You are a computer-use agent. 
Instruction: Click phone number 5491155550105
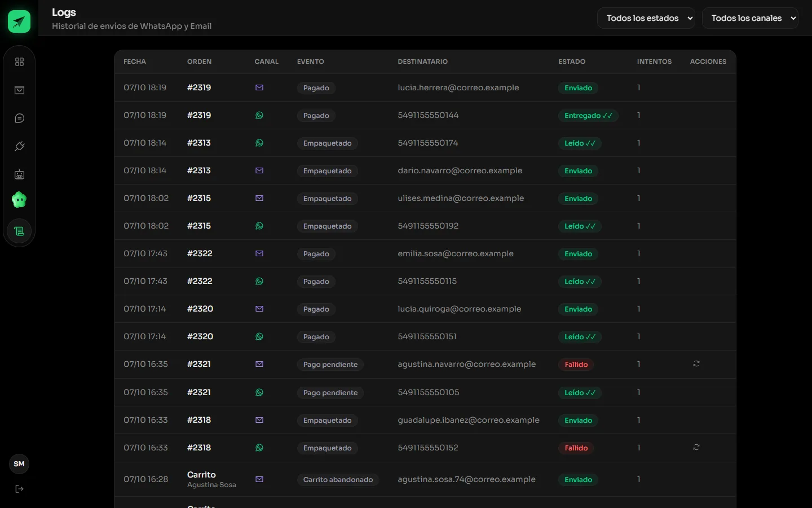click(429, 392)
